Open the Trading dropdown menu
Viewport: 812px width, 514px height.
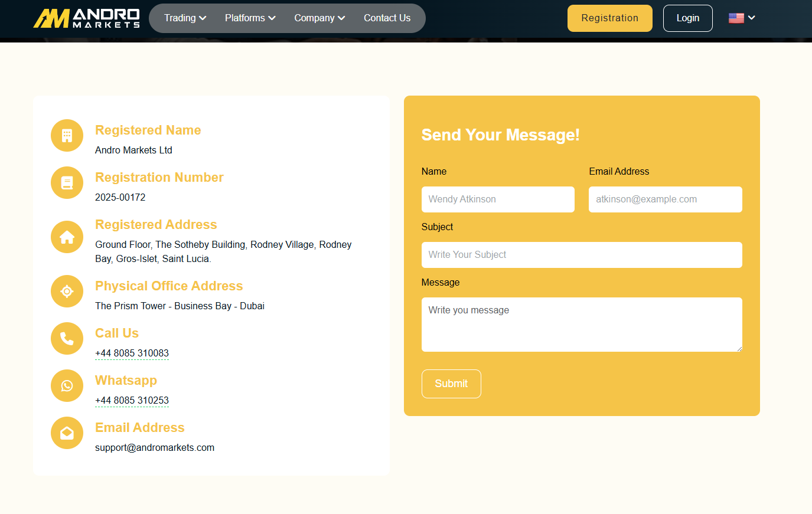(185, 18)
